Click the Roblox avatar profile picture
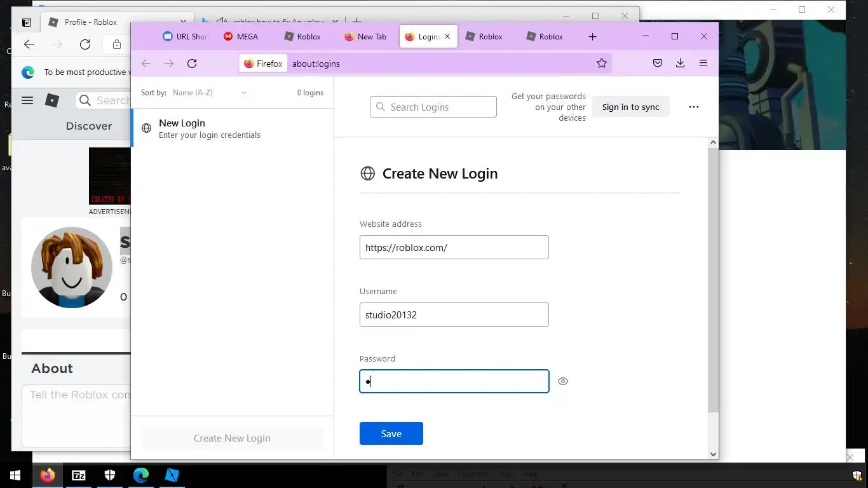 click(x=72, y=268)
